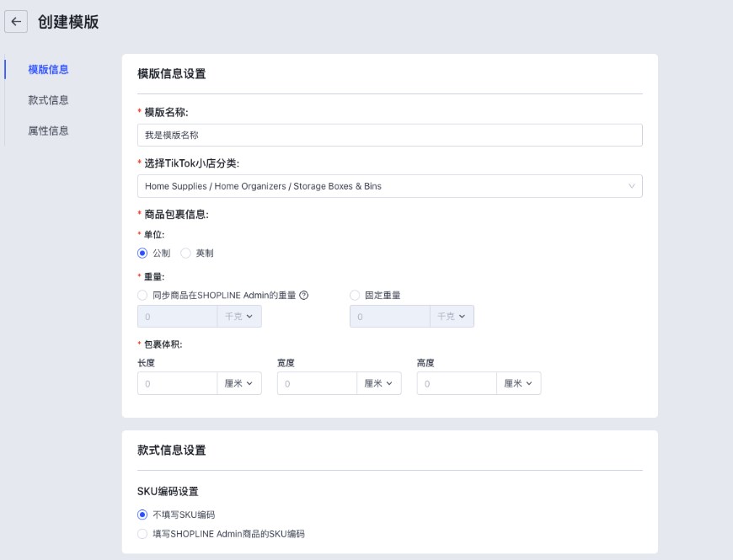
Task: Open the TikTok shop category dropdown
Action: tap(389, 186)
